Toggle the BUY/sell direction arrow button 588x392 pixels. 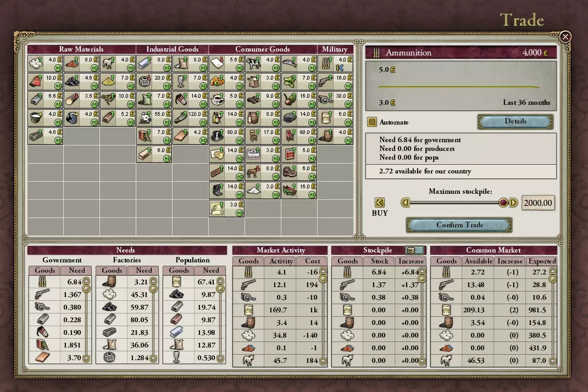[380, 203]
